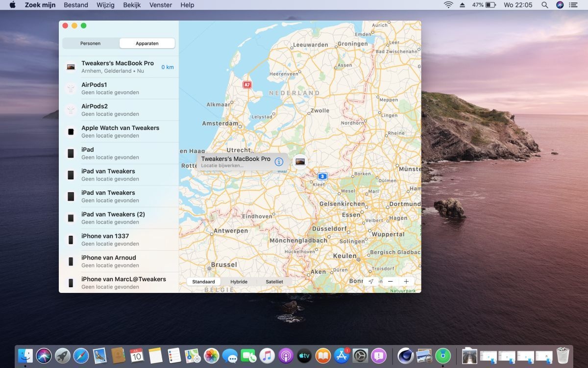Screen dimensions: 588x368
Task: Select iPhone van MarcL@Tweakers in list
Action: 119,283
